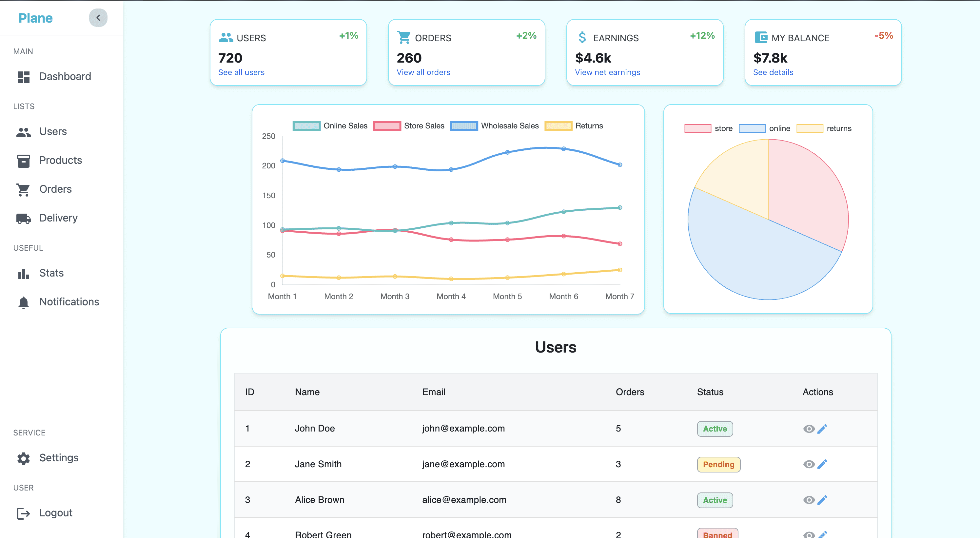Click the returns color swatch in pie legend
Screen dimensions: 980x538
[810, 128]
